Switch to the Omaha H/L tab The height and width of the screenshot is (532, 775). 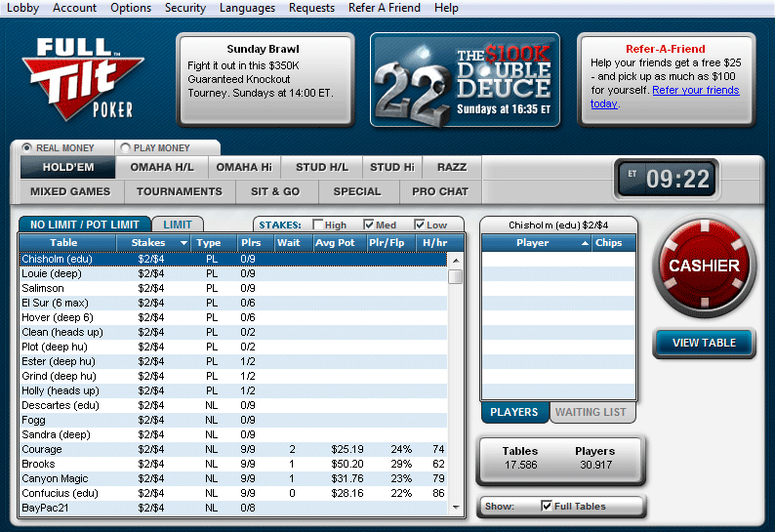point(162,167)
